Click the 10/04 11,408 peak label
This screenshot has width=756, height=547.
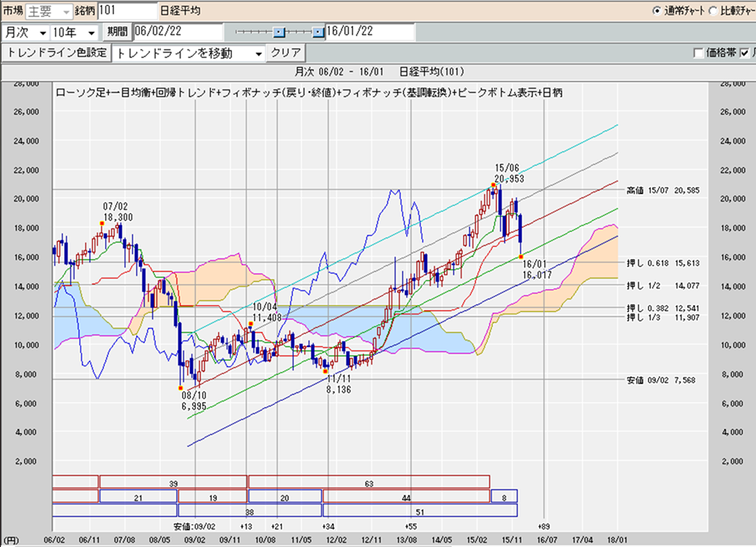(268, 312)
